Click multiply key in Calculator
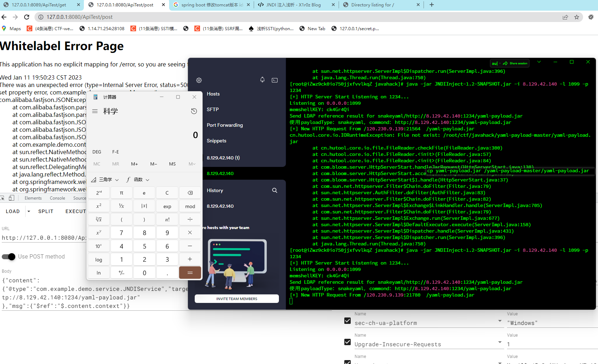The width and height of the screenshot is (598, 364). [x=190, y=233]
